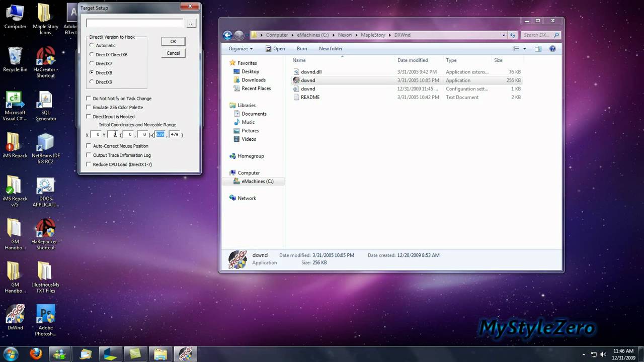The height and width of the screenshot is (362, 644).
Task: Click Cancel in the Target Setup dialog
Action: coord(173,53)
